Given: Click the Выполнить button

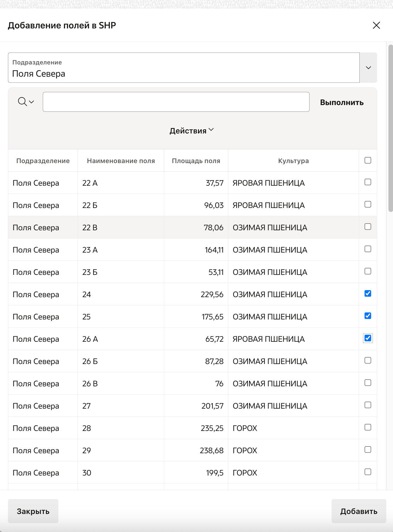Looking at the screenshot, I should coord(342,102).
